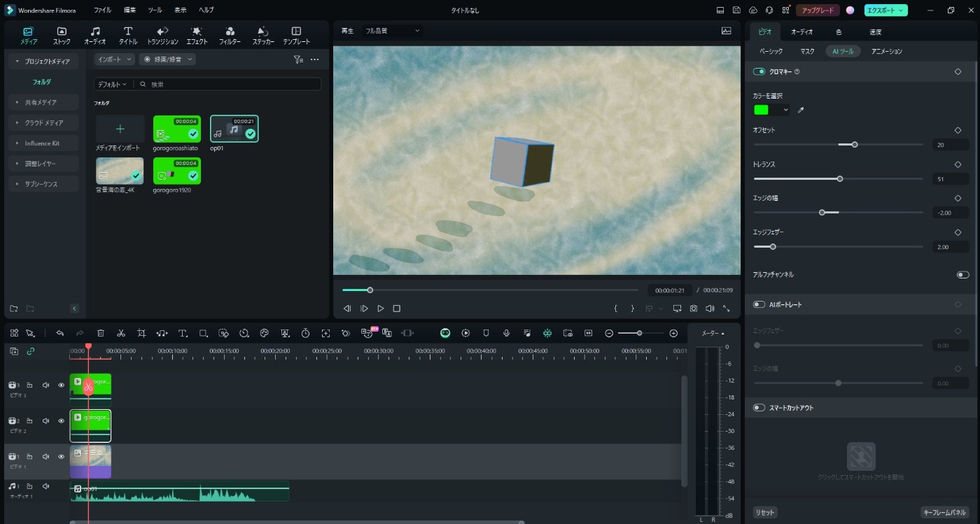Enable the アルファチャンネル toggle

(962, 275)
